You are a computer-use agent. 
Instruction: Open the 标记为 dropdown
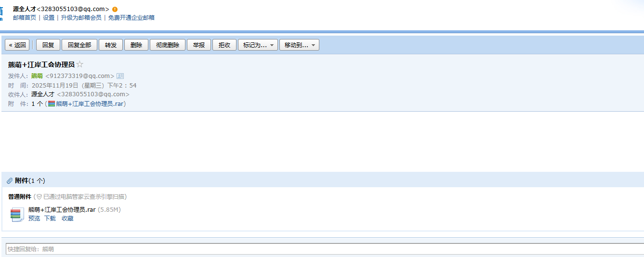(258, 45)
